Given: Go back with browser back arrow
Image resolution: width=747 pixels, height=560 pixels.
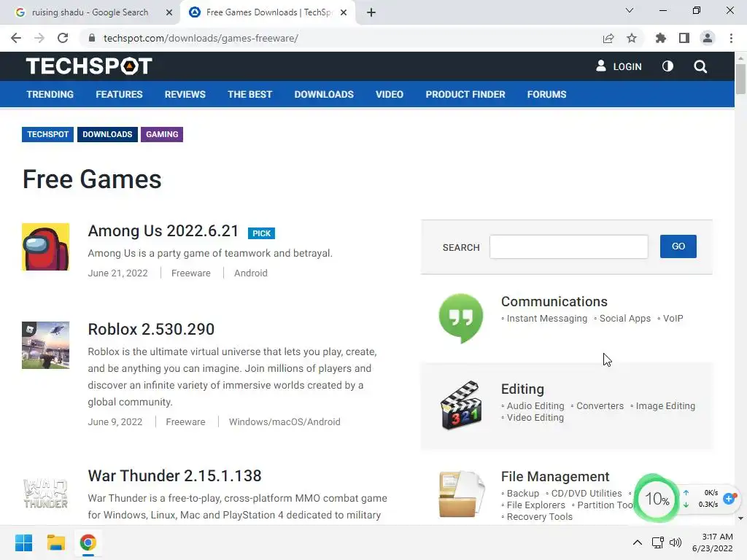Looking at the screenshot, I should click(x=16, y=38).
